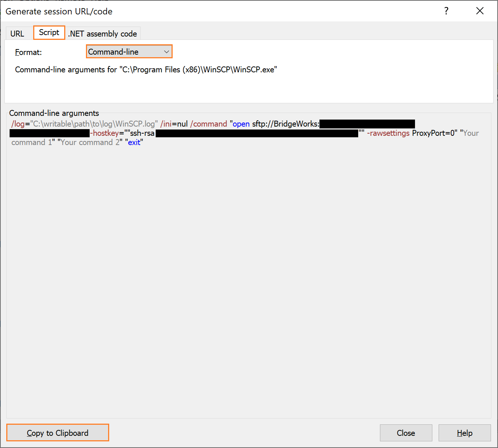This screenshot has height=448, width=498.
Task: Click the 'Command-line arguments' group label
Action: click(x=54, y=113)
